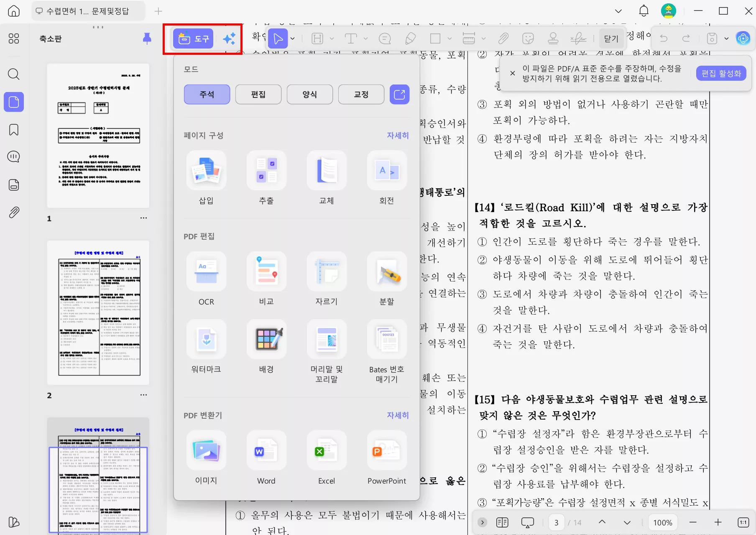This screenshot has height=535, width=756.
Task: Open the AI assistant sparkle icon
Action: (229, 38)
